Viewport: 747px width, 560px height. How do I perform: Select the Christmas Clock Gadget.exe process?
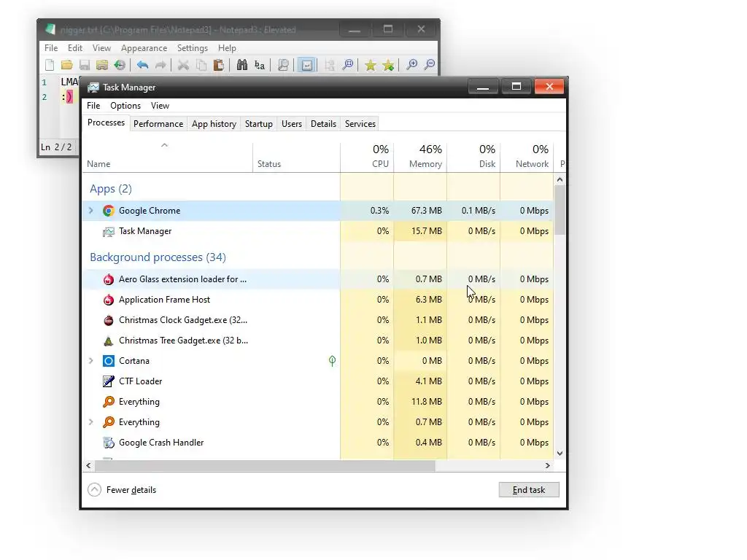point(318,320)
